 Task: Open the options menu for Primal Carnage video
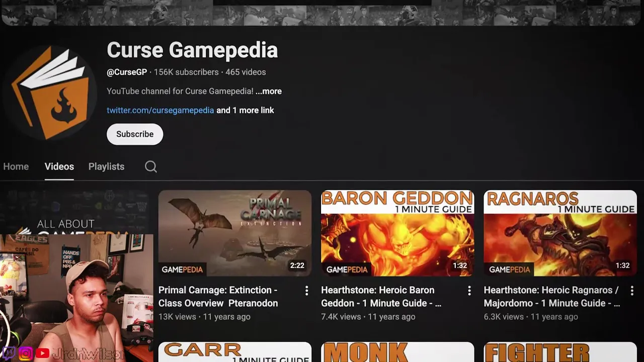point(306,291)
